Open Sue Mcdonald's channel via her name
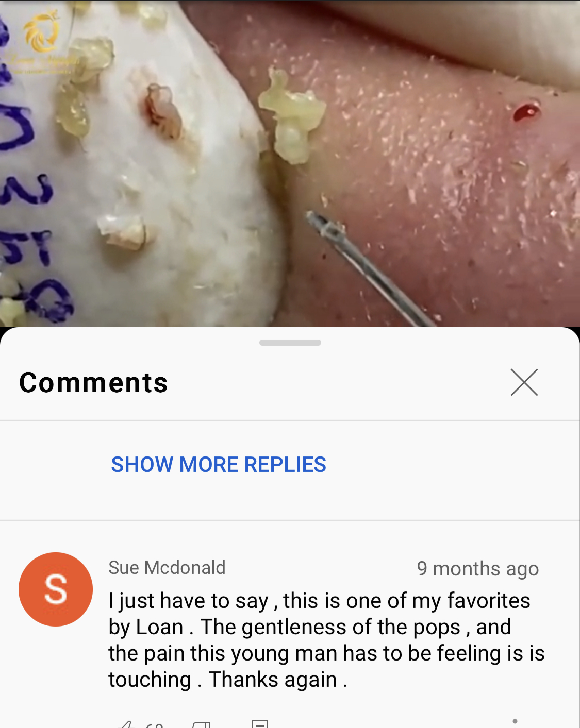The width and height of the screenshot is (580, 728). point(167,568)
